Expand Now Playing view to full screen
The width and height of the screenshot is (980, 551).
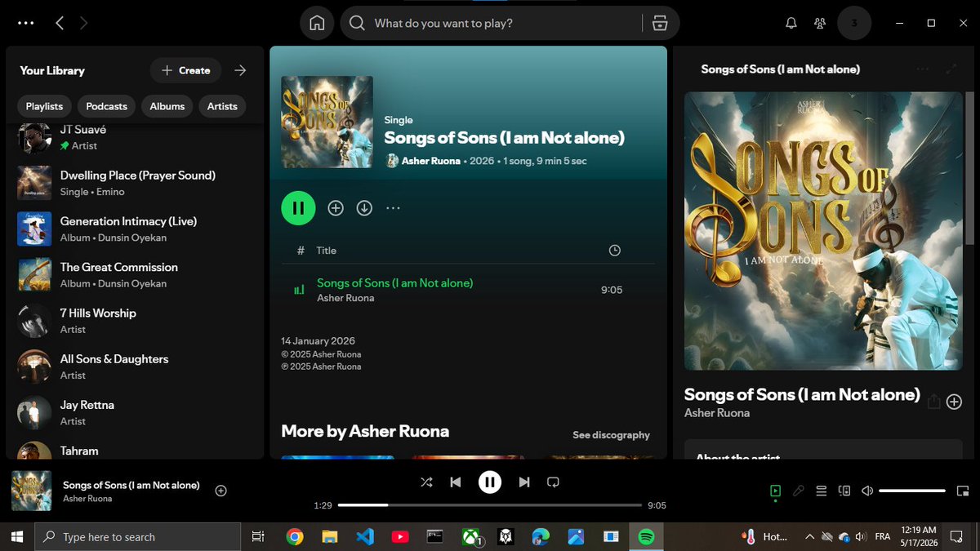point(951,69)
